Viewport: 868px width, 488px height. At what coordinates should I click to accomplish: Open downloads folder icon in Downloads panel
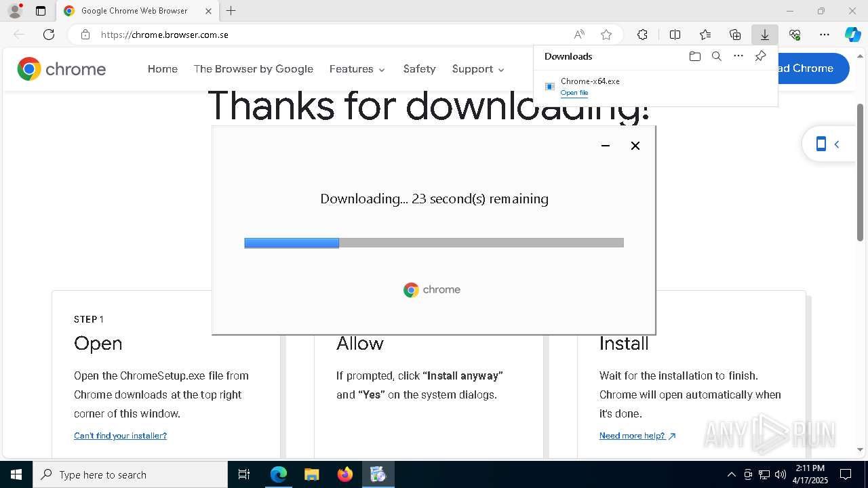pos(694,56)
